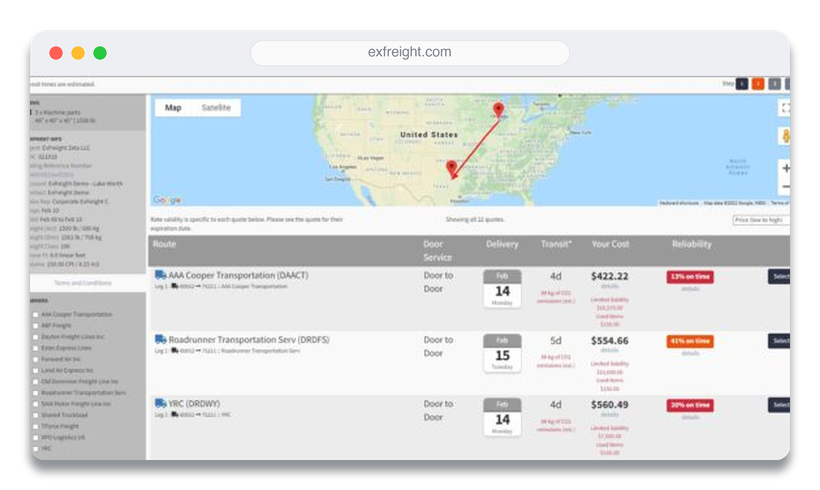Click the AAA Cooper Transportation (DAACT) route name

[x=238, y=275]
